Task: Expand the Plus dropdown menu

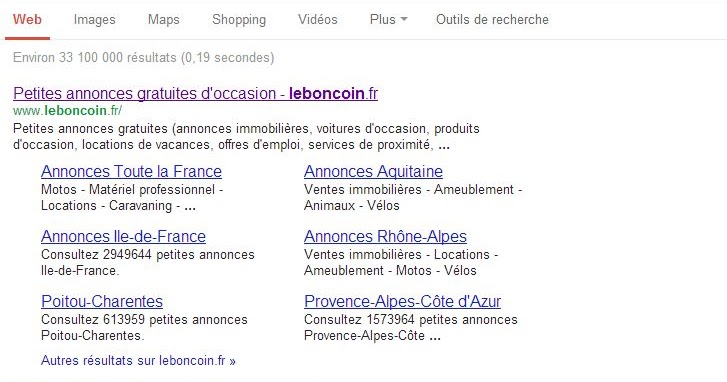Action: click(389, 19)
